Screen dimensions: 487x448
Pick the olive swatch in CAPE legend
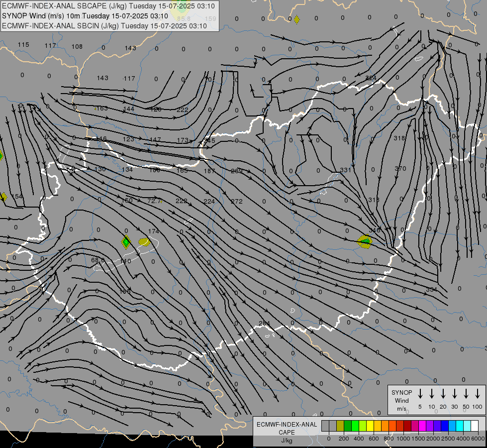coord(340,426)
